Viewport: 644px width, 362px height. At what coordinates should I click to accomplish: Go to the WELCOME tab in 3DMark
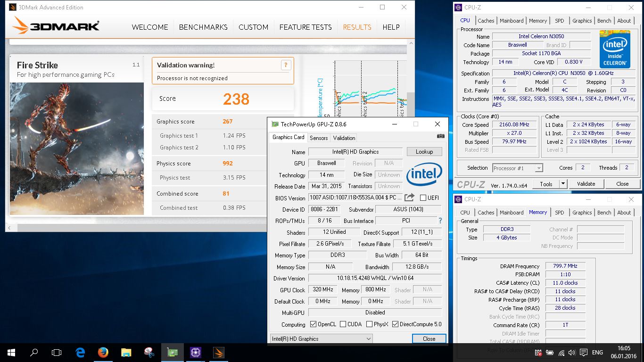click(150, 27)
